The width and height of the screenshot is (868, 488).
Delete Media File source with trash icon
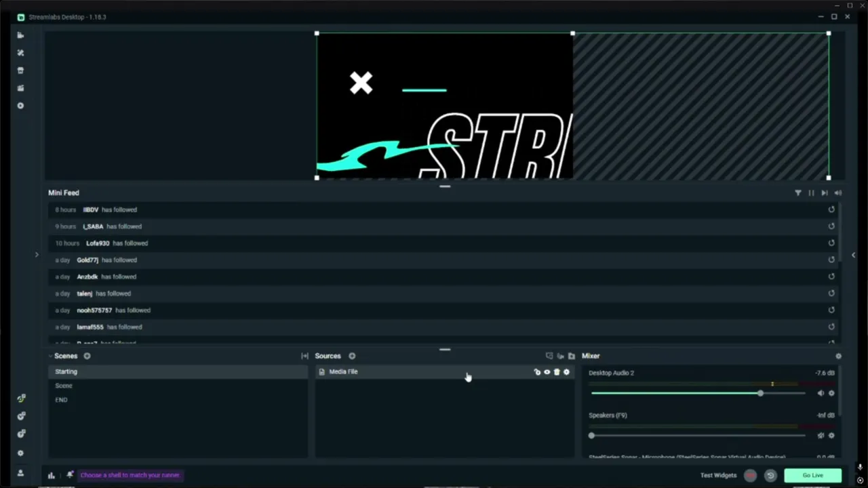click(557, 372)
